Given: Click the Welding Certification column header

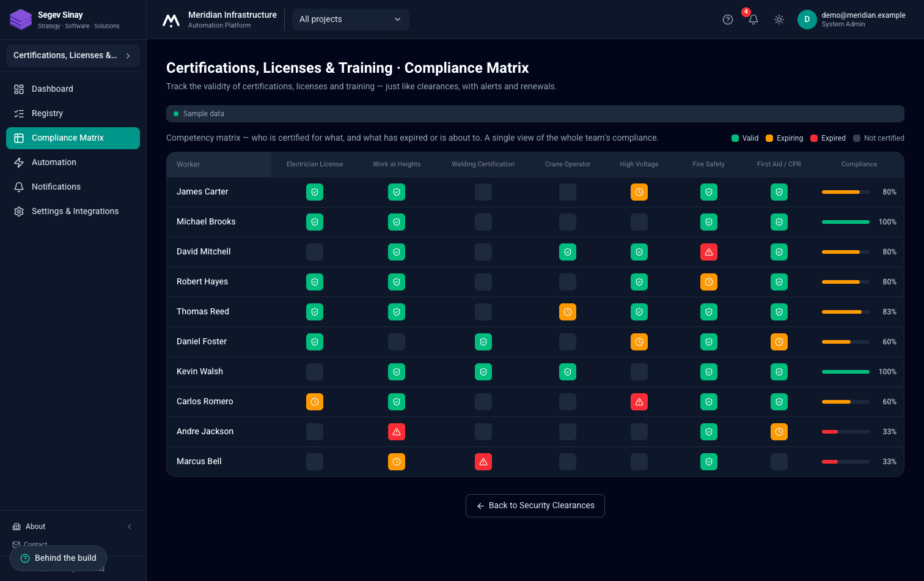Looking at the screenshot, I should pos(483,165).
